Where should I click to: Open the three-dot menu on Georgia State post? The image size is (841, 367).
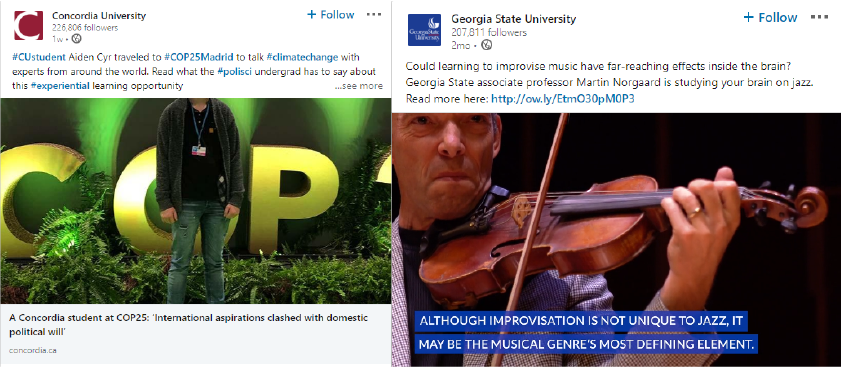point(819,17)
